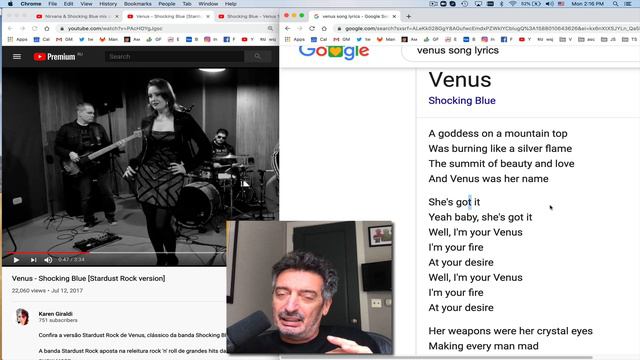Go home in the YouTube window toolbar

[x=47, y=29]
